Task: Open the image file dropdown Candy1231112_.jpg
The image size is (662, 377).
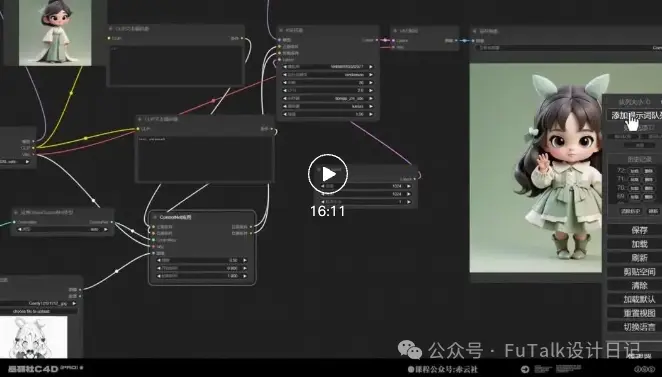Action: (39, 303)
